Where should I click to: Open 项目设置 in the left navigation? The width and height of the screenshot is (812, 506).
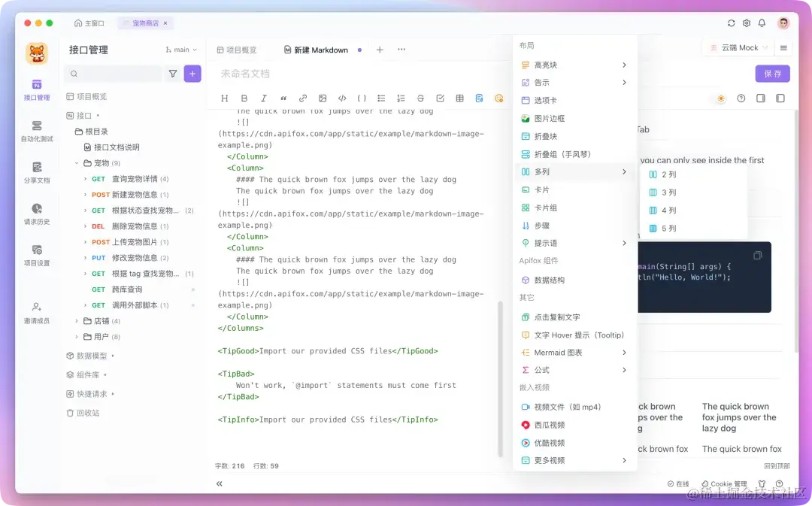pyautogui.click(x=37, y=256)
